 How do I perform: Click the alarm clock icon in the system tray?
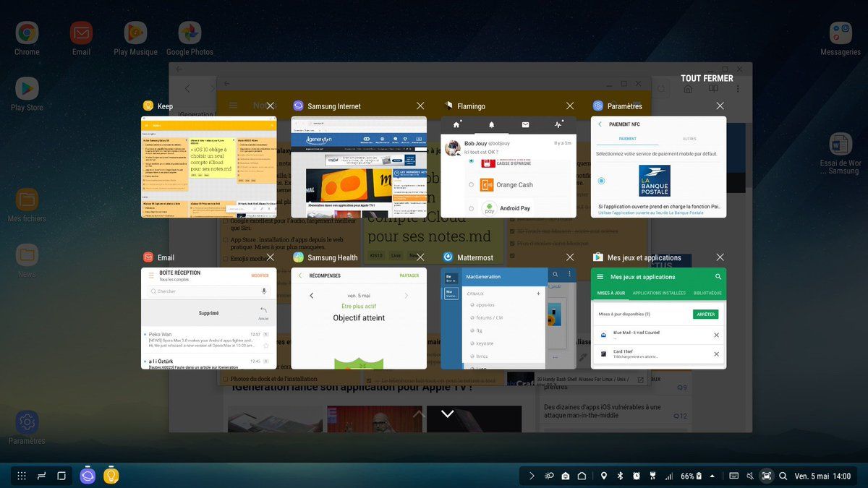[637, 476]
